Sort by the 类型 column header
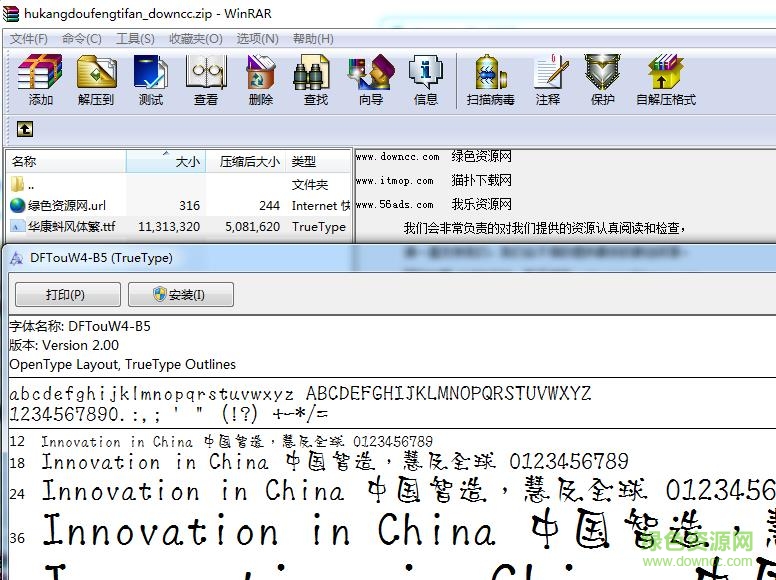The height and width of the screenshot is (580, 776). (318, 161)
